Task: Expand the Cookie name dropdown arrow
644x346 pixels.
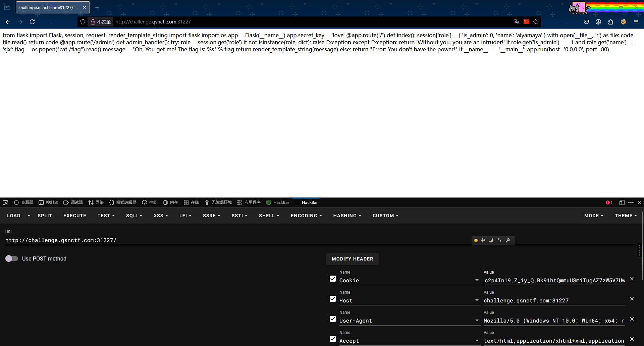Action: (x=477, y=280)
